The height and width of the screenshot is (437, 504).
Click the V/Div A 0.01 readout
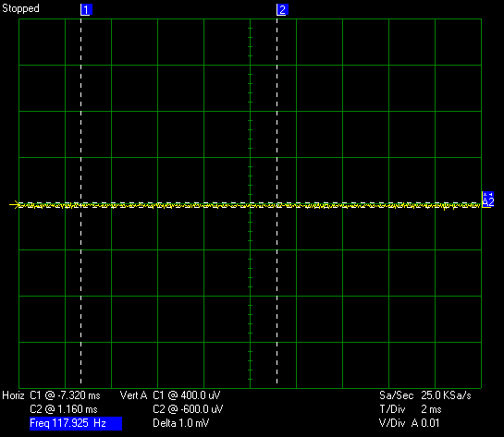point(409,423)
